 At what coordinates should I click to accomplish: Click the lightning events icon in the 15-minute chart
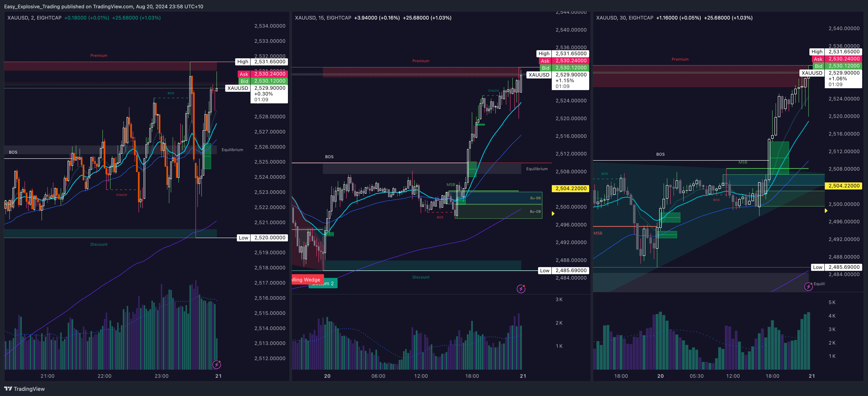click(521, 288)
